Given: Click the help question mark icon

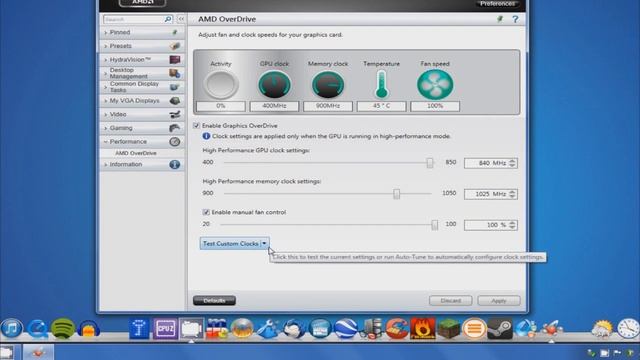Looking at the screenshot, I should coord(515,19).
